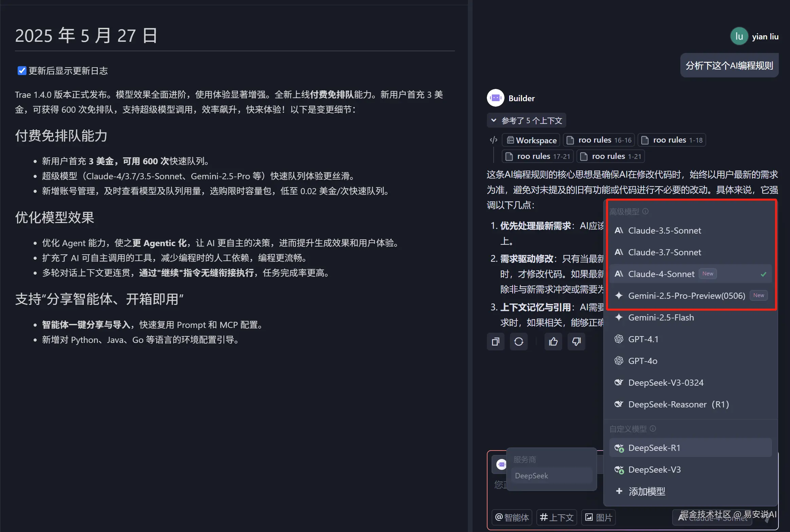Click the thumbs up icon
This screenshot has height=532, width=790.
[553, 342]
